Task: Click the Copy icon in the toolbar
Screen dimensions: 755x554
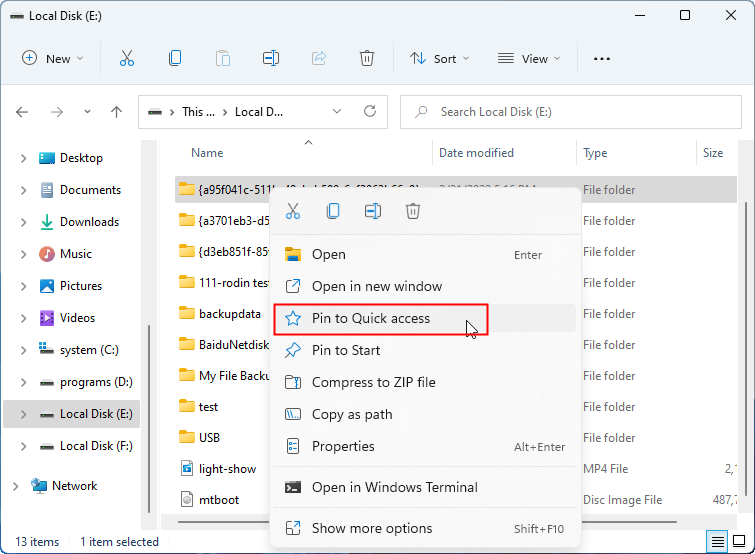Action: pyautogui.click(x=175, y=58)
